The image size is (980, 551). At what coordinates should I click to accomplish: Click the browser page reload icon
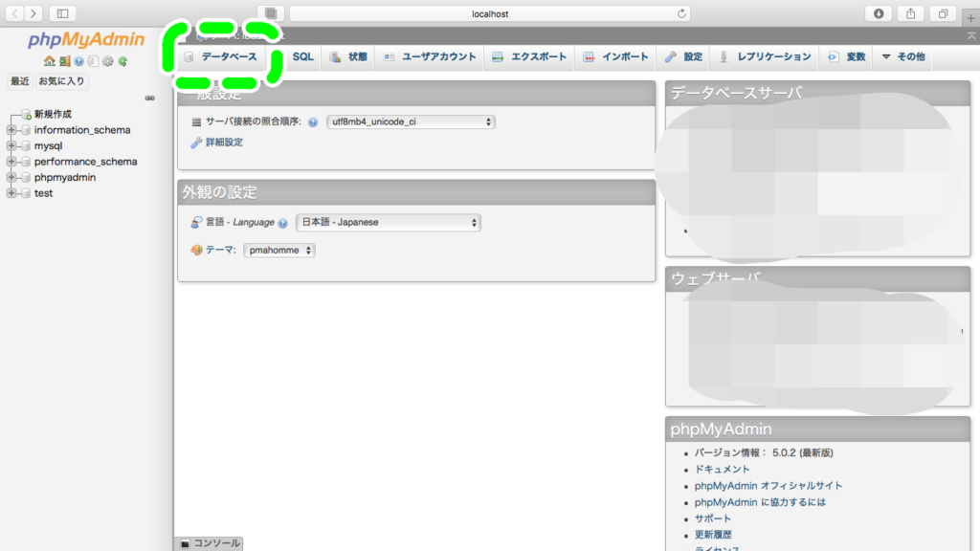coord(679,13)
